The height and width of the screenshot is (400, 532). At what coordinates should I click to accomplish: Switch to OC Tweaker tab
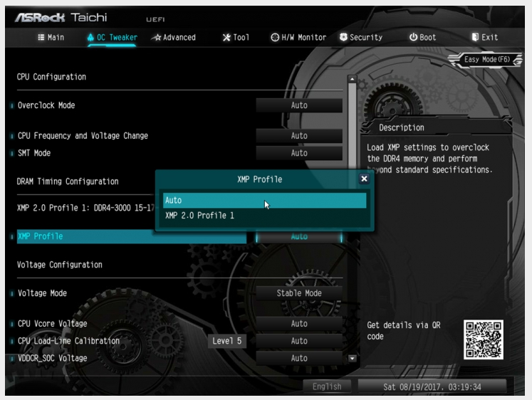coord(113,37)
